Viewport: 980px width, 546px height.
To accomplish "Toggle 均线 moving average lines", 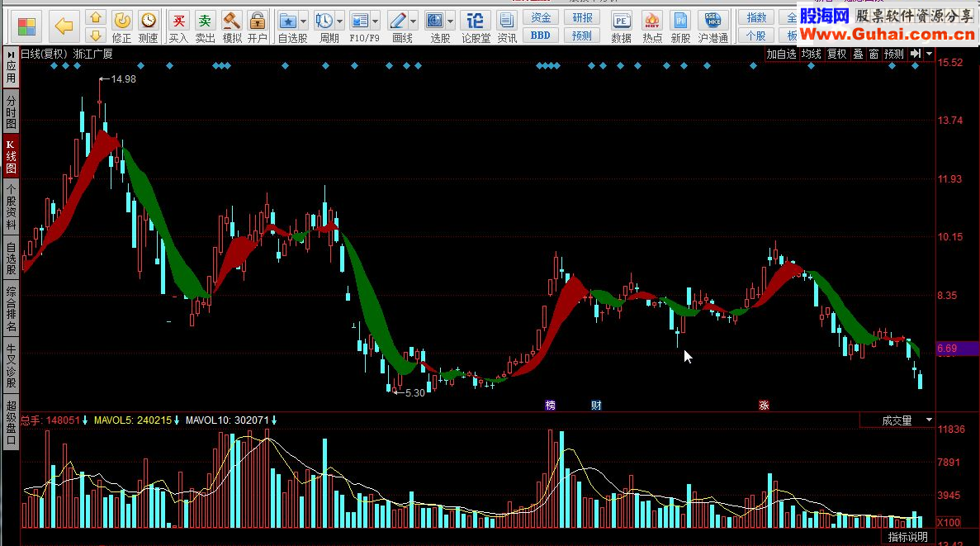I will (x=812, y=55).
